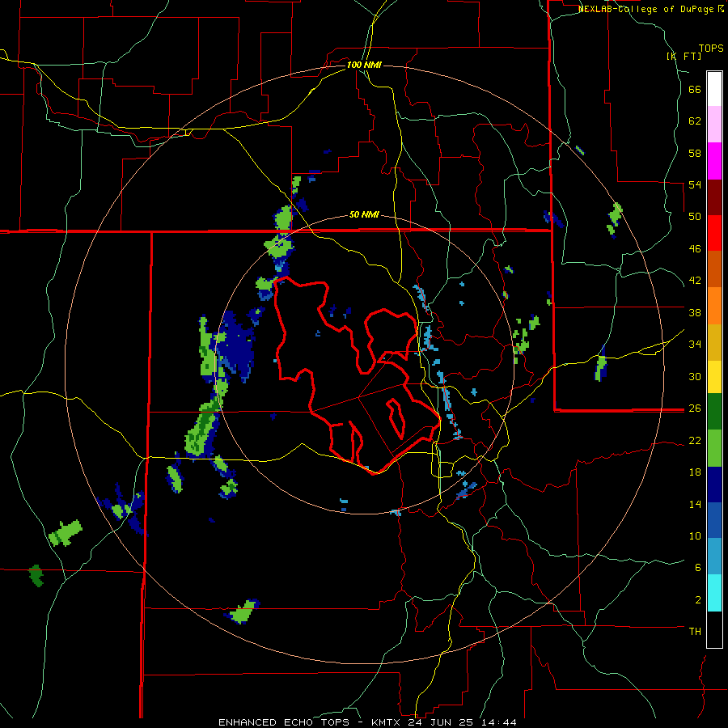Click the "2" legend value

coord(698,600)
